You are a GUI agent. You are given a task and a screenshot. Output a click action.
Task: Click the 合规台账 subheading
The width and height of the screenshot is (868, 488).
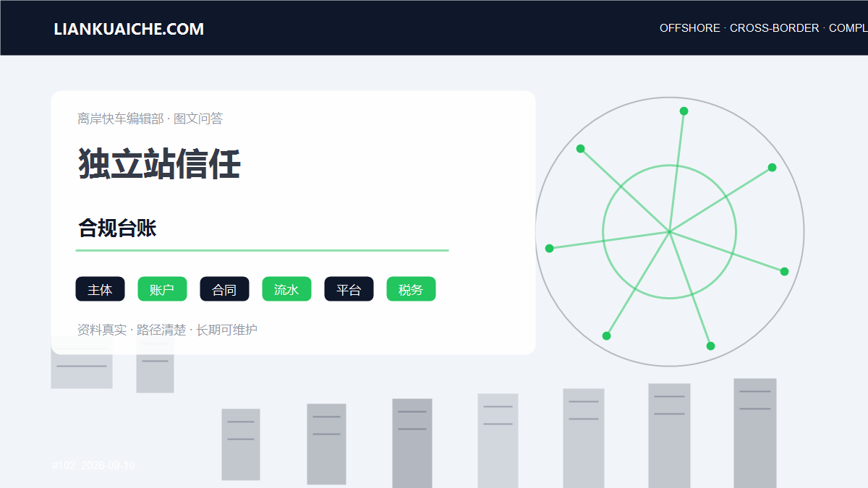tap(117, 228)
